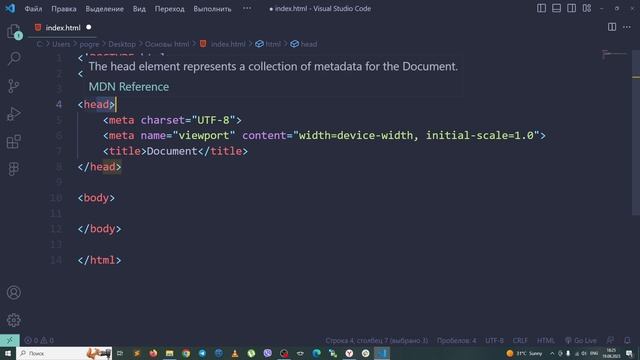Click Desktop breadcrumb segment
This screenshot has width=640, height=360.
(x=122, y=44)
